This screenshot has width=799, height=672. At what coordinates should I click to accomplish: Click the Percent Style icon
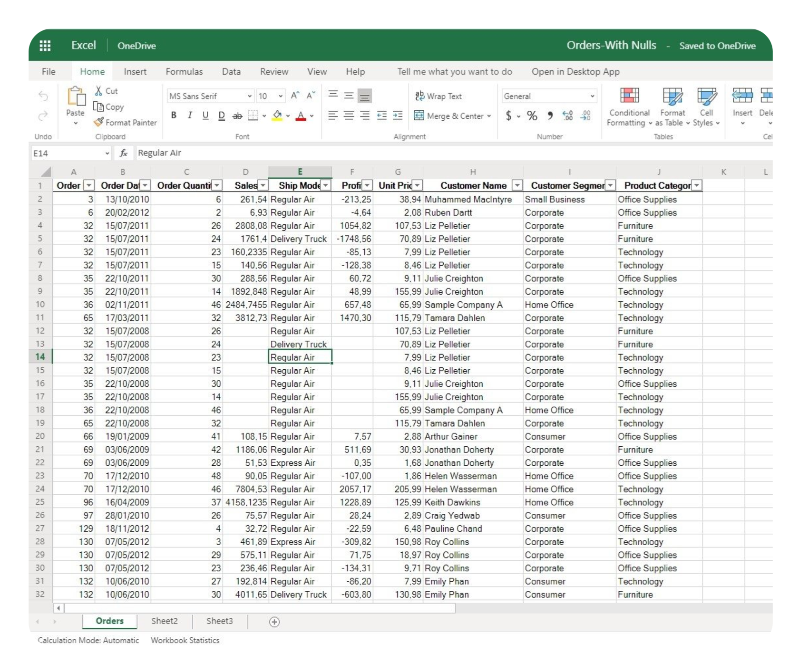click(x=532, y=116)
